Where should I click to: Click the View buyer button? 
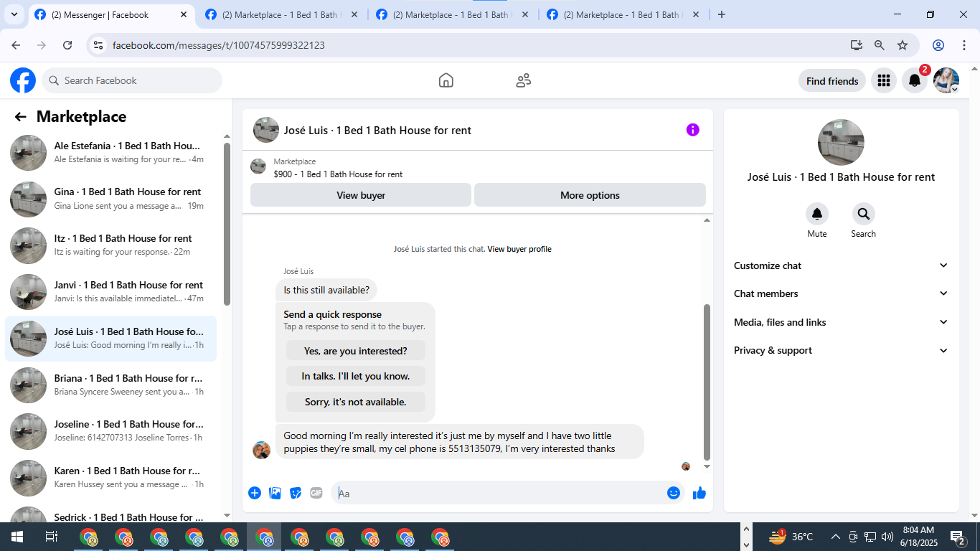point(361,195)
